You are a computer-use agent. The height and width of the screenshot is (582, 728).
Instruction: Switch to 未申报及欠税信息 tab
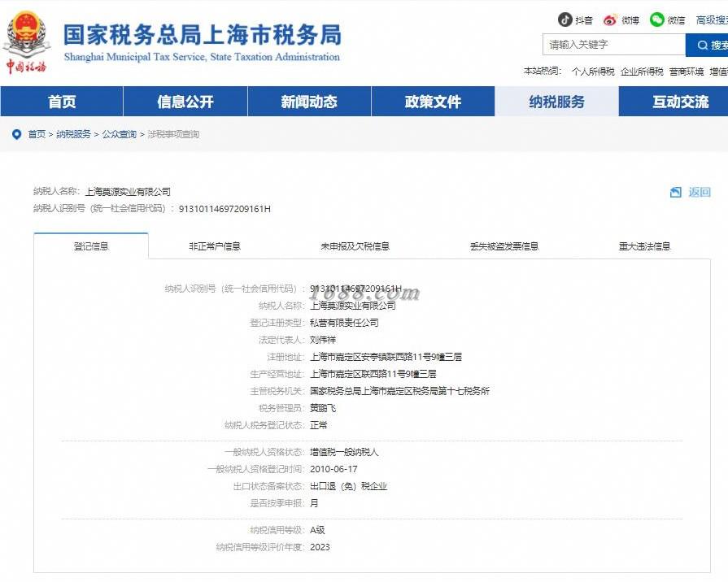pos(355,246)
